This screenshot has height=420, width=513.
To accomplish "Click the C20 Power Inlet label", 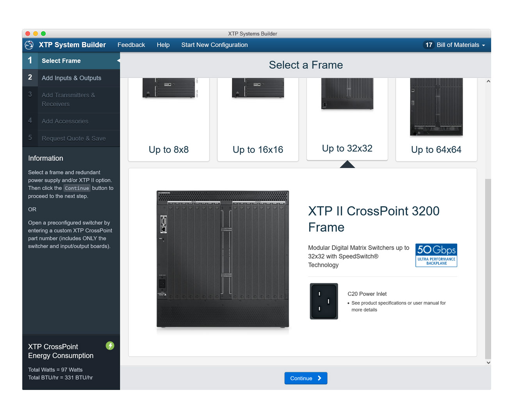I will click(x=367, y=294).
